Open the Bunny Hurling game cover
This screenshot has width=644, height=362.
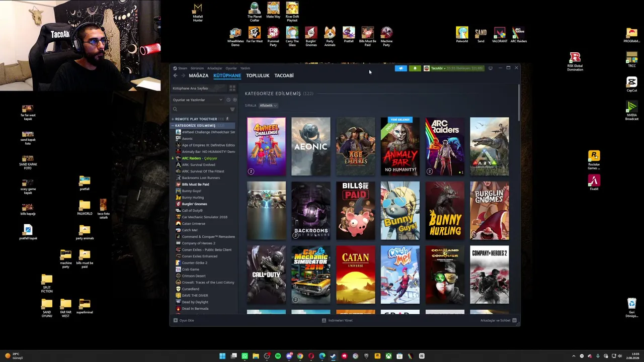(445, 211)
